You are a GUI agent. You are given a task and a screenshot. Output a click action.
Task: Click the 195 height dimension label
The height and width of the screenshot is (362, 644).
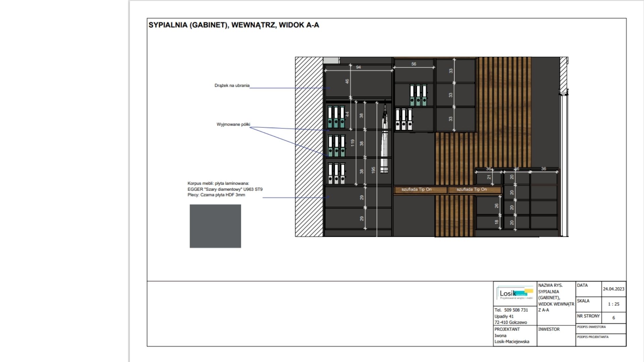point(373,170)
